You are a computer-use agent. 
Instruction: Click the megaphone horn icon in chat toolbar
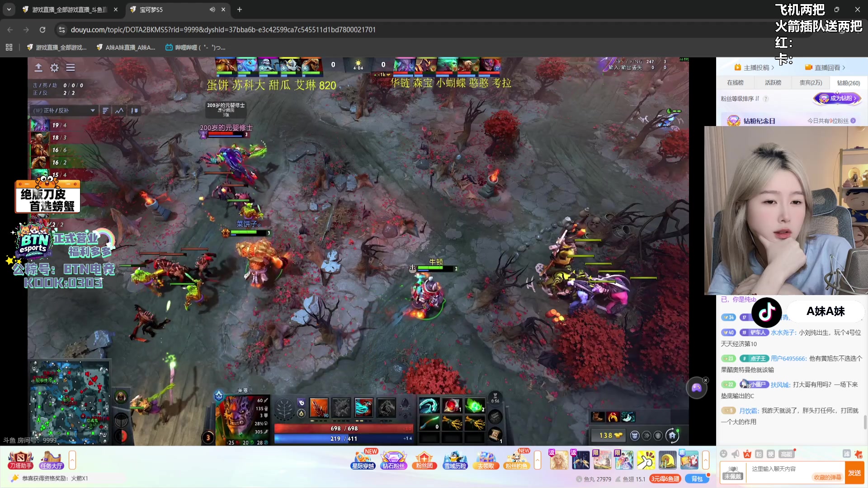point(736,454)
